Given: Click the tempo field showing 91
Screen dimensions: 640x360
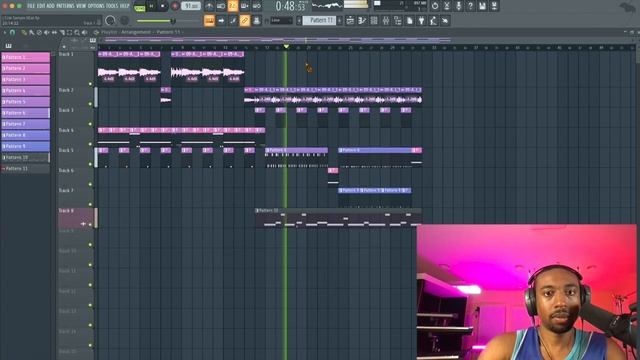Looking at the screenshot, I should click(x=191, y=6).
